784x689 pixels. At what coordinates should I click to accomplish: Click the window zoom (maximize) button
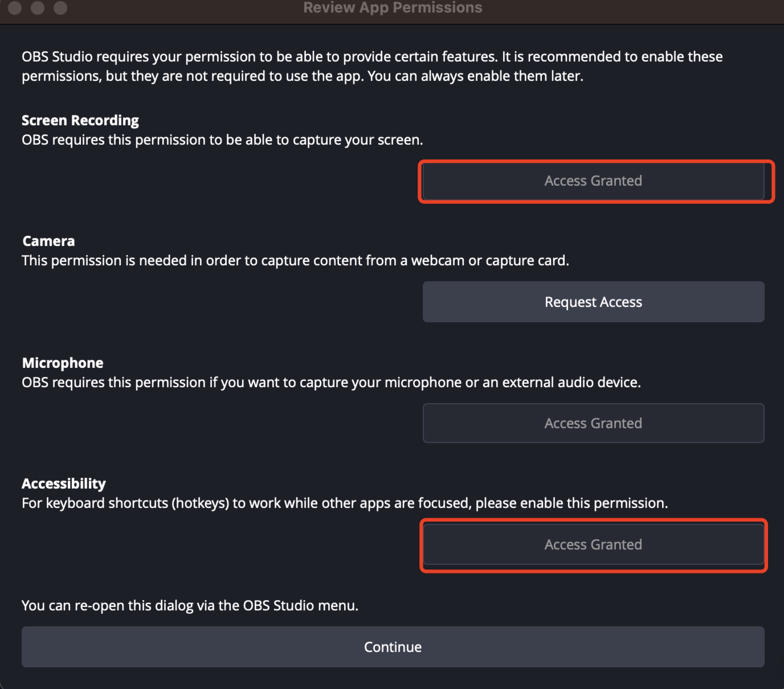click(60, 7)
